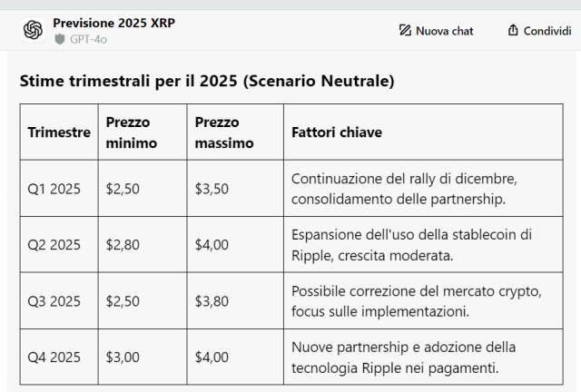The width and height of the screenshot is (581, 392).
Task: Select the $3,80 maximum price cell
Action: 212,300
